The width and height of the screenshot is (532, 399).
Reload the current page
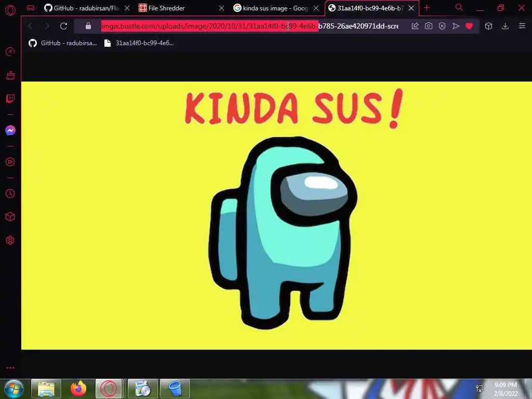pyautogui.click(x=63, y=26)
